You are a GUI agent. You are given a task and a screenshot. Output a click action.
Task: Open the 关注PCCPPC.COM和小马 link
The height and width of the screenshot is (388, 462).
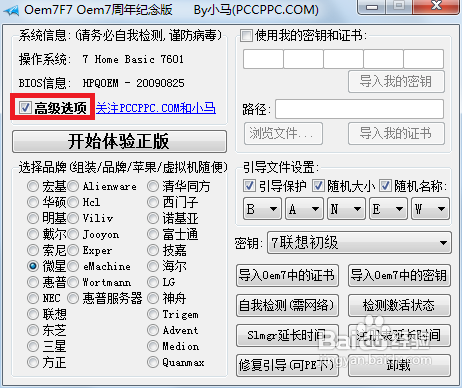pyautogui.click(x=156, y=108)
